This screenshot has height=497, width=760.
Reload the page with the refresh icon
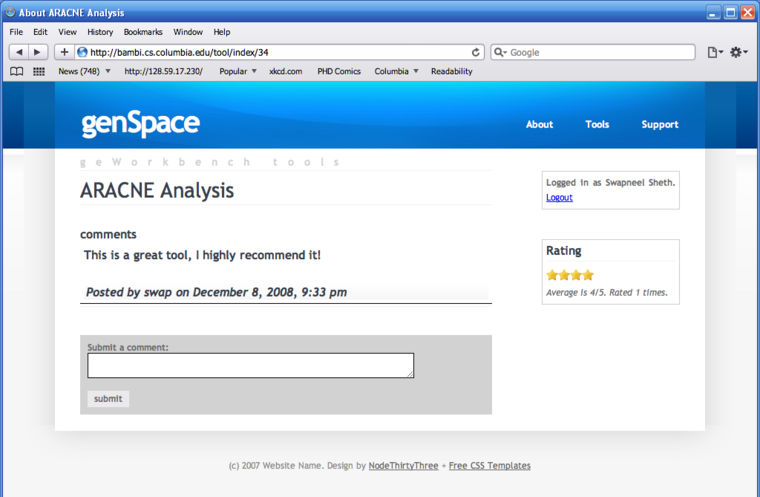click(x=476, y=52)
